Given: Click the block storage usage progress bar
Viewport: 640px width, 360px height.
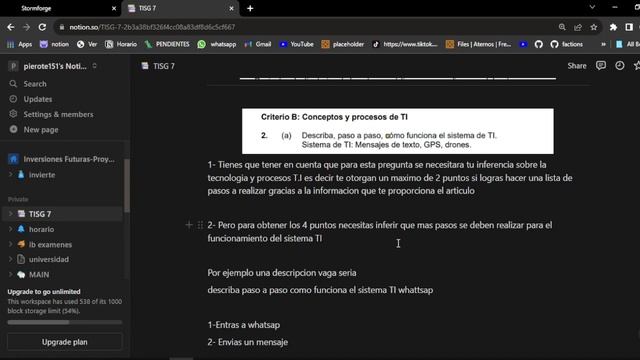Looking at the screenshot, I should (x=64, y=322).
